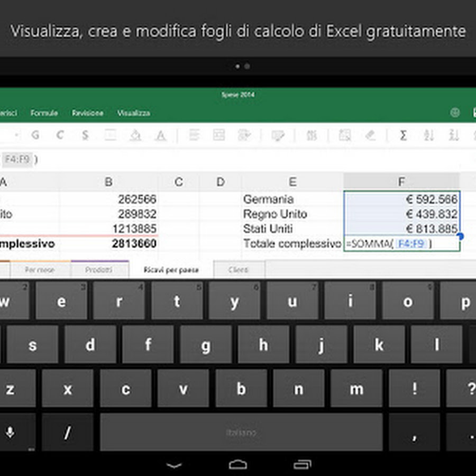Viewport: 476px width, 476px height.
Task: Tap the letter k key
Action: coord(379,344)
